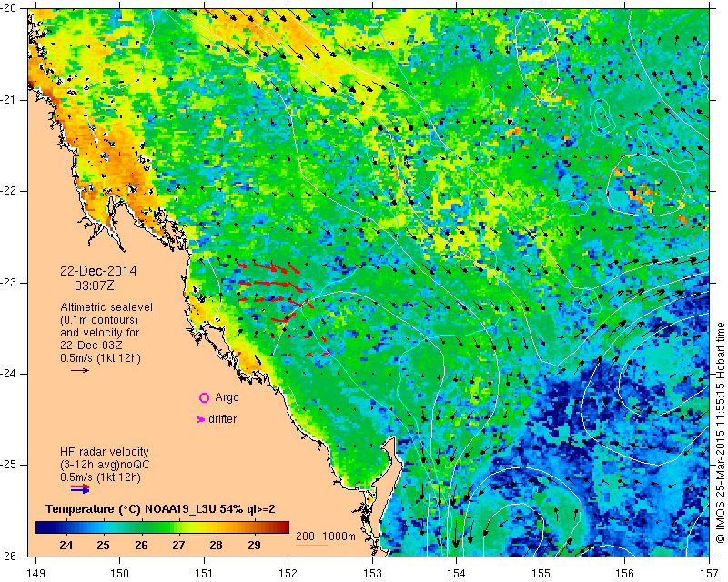Click the temperature color bar at 24
The height and width of the screenshot is (582, 728).
(x=66, y=527)
